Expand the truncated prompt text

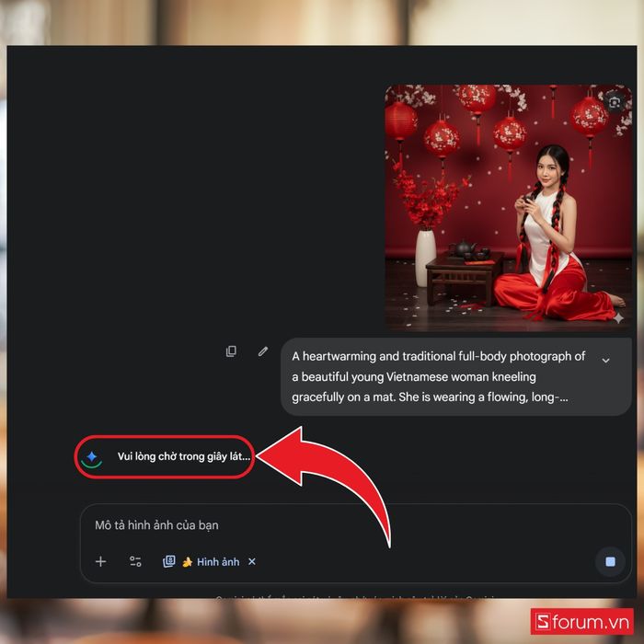tap(605, 361)
